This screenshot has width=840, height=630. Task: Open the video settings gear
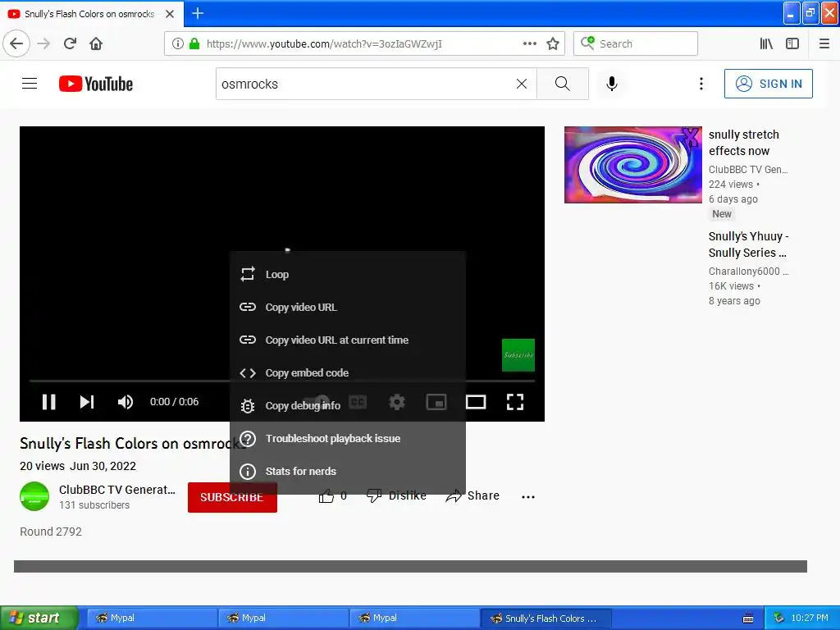point(397,402)
